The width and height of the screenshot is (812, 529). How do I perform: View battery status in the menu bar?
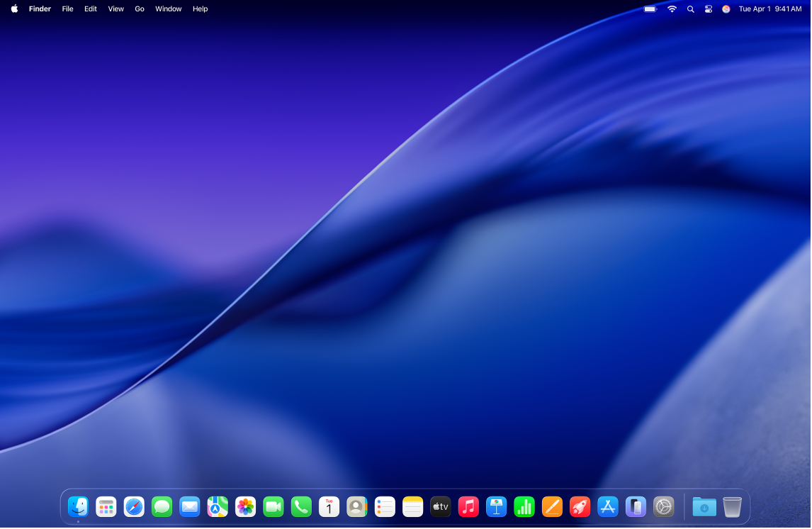point(649,9)
